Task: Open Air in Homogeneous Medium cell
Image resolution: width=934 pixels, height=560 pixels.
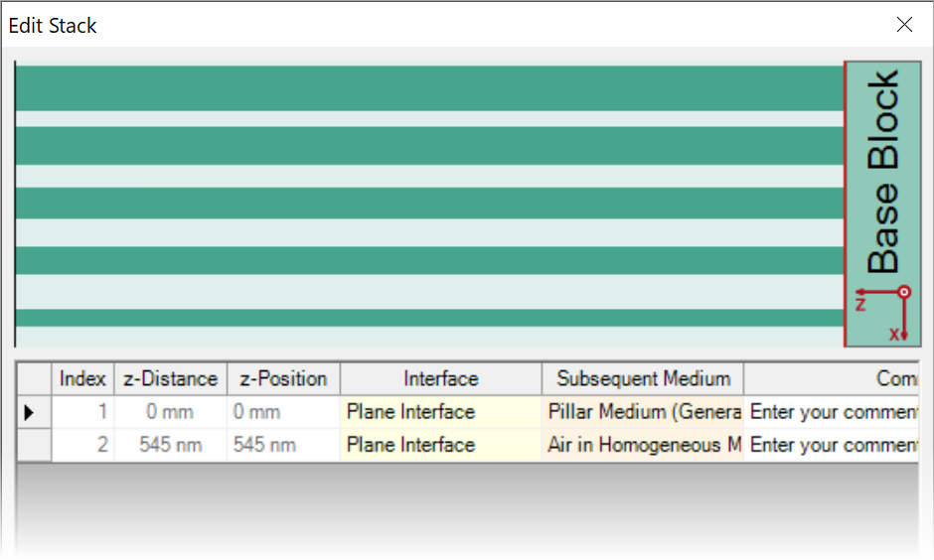Action: (x=643, y=445)
